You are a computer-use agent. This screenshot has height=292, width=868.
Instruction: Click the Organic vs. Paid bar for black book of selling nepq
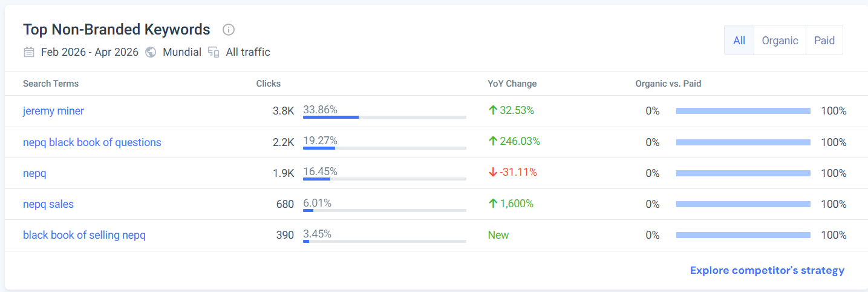click(x=743, y=235)
